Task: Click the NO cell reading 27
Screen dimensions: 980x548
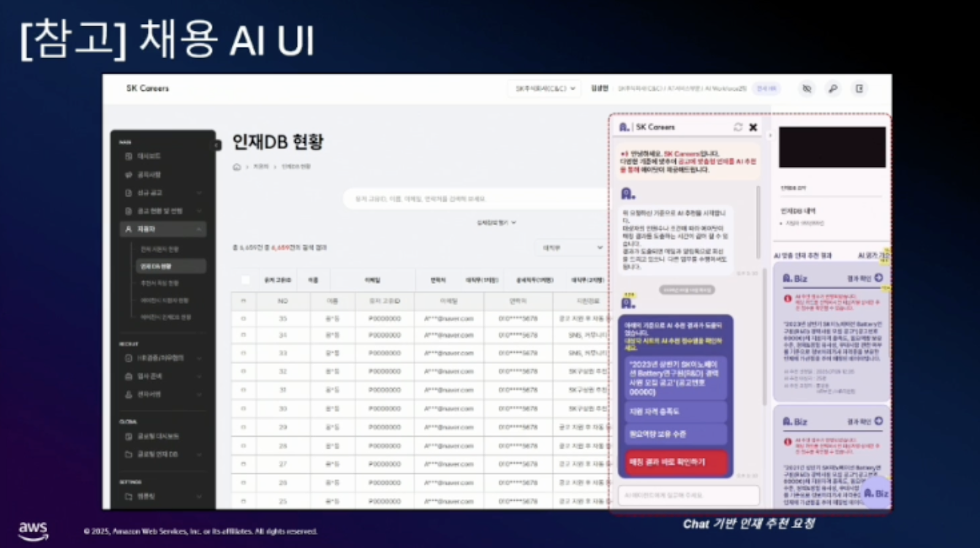Action: pyautogui.click(x=283, y=464)
